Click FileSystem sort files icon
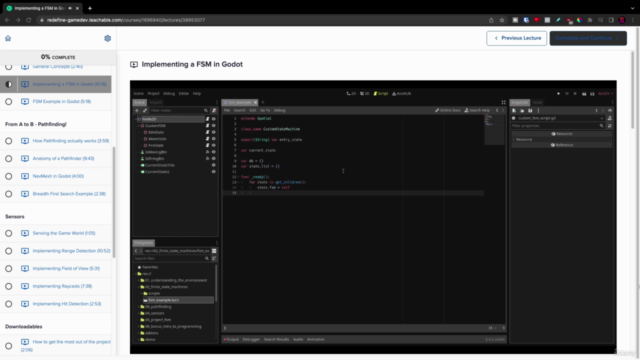This screenshot has height=360, width=640. tap(214, 258)
